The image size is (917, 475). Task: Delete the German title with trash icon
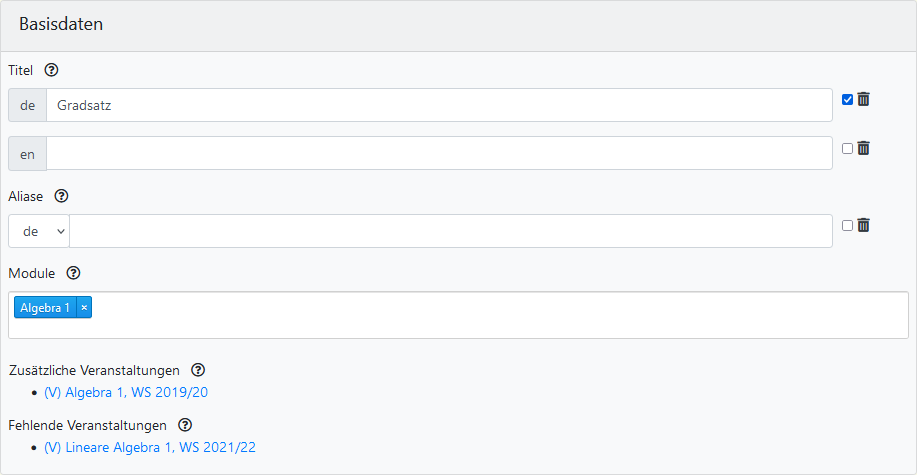tap(864, 99)
